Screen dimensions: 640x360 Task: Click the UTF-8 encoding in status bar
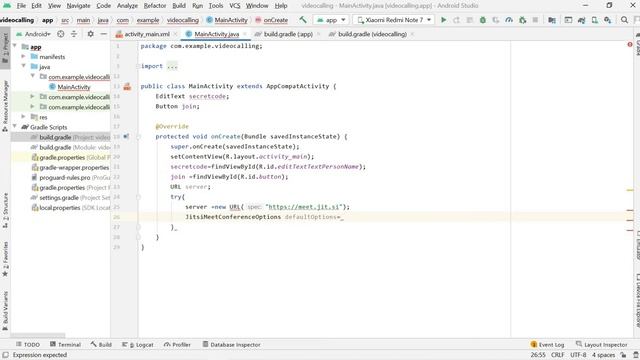(578, 355)
